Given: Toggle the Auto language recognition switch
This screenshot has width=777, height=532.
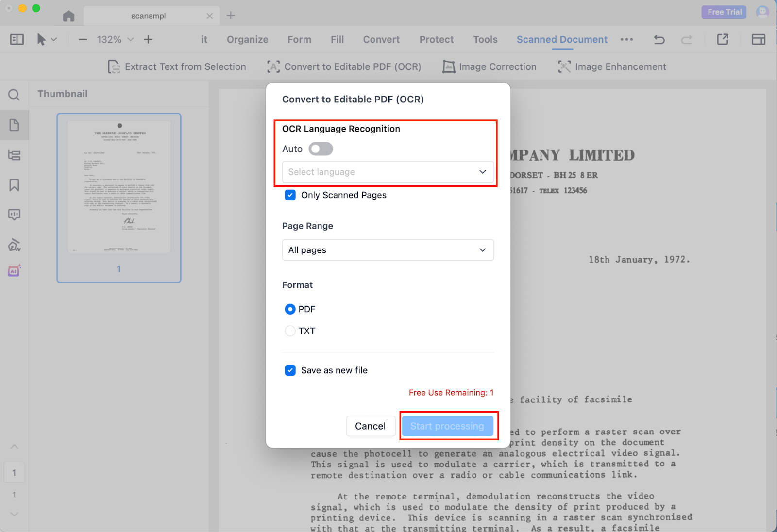Looking at the screenshot, I should 321,149.
